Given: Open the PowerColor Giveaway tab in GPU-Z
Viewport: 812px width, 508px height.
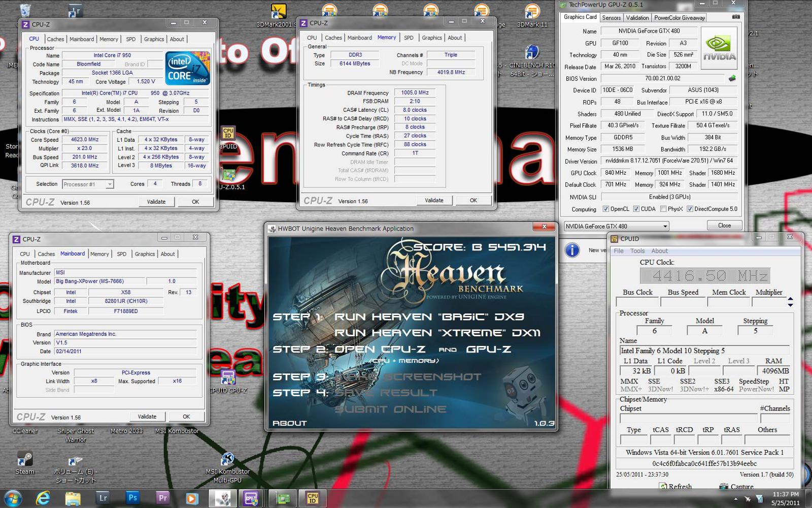Looking at the screenshot, I should point(679,18).
